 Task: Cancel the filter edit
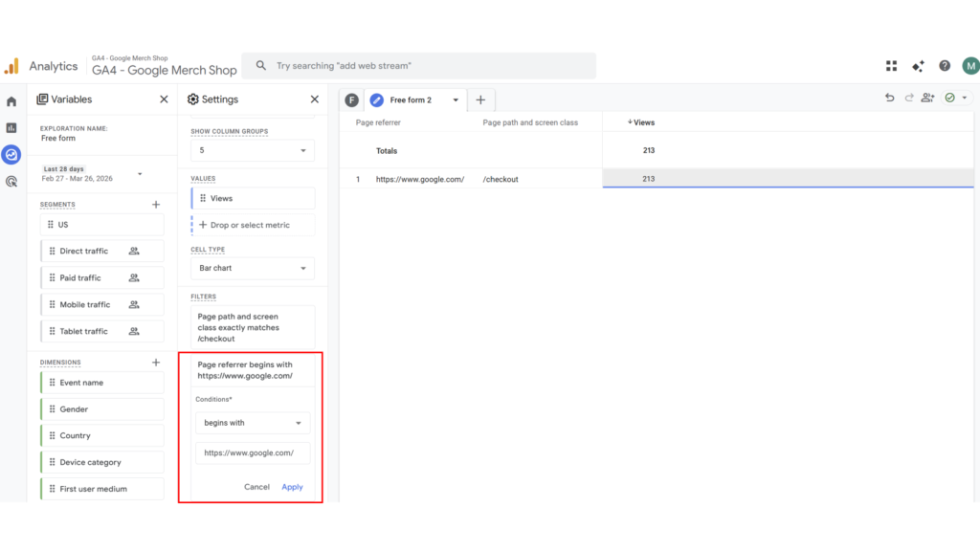point(256,487)
